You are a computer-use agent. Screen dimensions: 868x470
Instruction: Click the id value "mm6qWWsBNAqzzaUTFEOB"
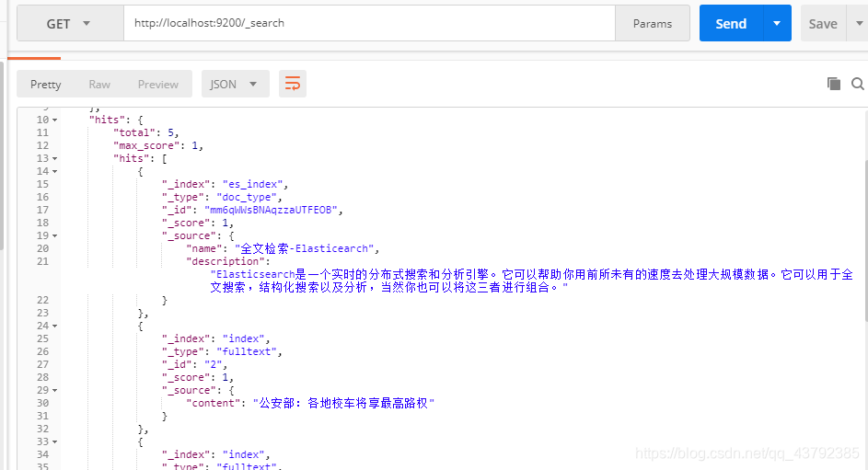click(271, 210)
